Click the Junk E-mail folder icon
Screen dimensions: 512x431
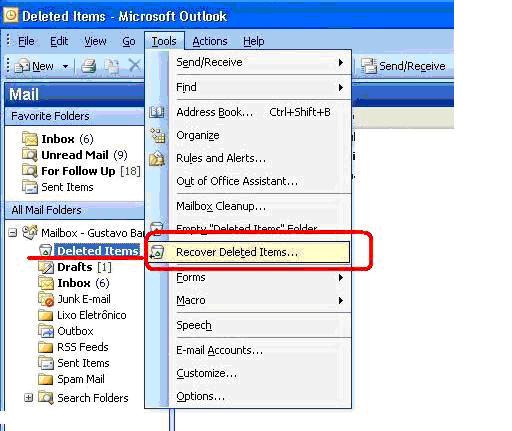pyautogui.click(x=46, y=299)
